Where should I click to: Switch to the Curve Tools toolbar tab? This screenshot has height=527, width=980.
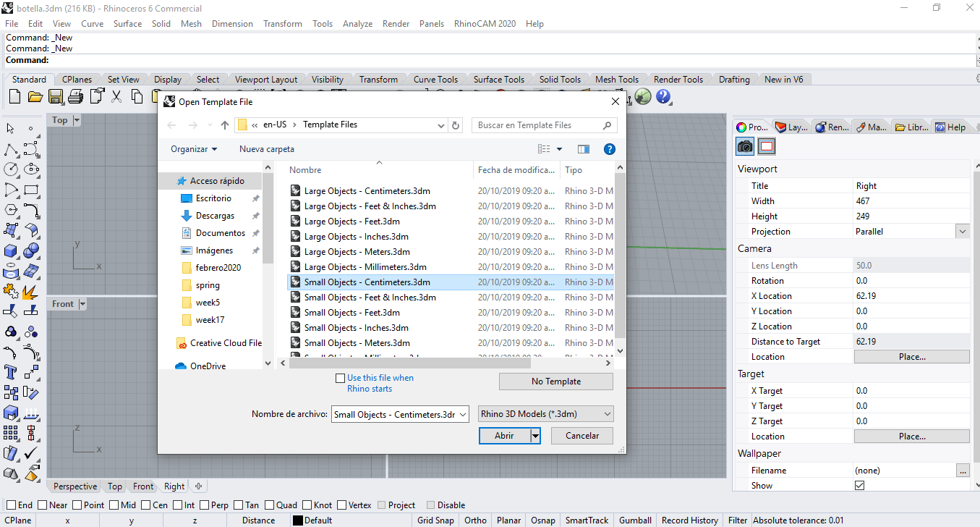(x=435, y=80)
